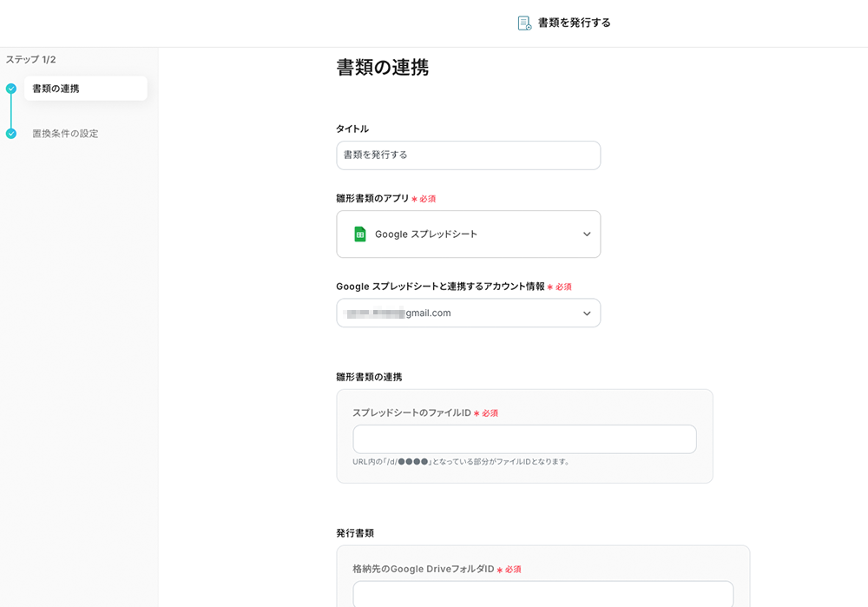The image size is (868, 607).
Task: Open the 雛形書類のアプリ dropdown
Action: click(x=469, y=234)
